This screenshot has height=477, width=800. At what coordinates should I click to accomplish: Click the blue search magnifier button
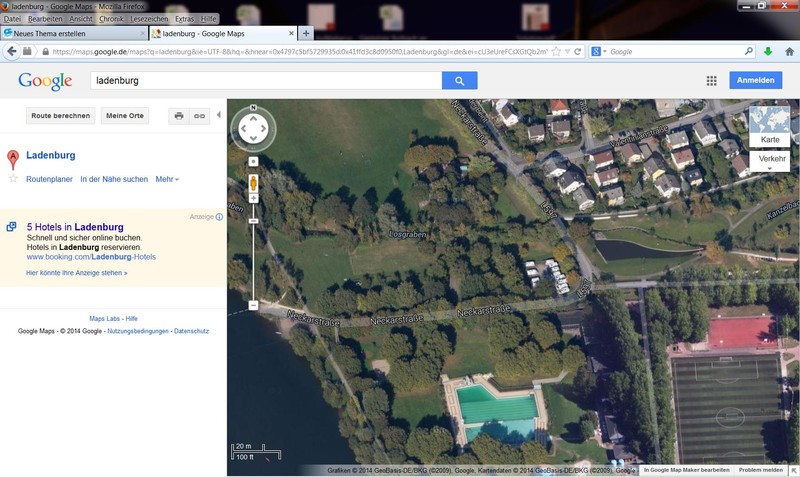459,80
